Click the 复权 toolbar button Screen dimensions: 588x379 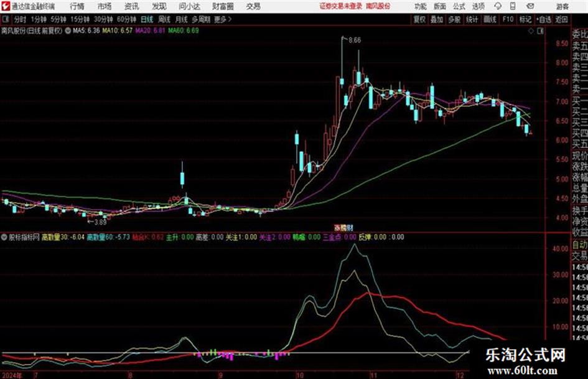[x=419, y=19]
